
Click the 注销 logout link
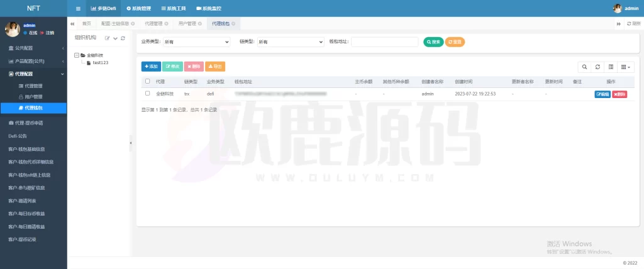click(47, 33)
